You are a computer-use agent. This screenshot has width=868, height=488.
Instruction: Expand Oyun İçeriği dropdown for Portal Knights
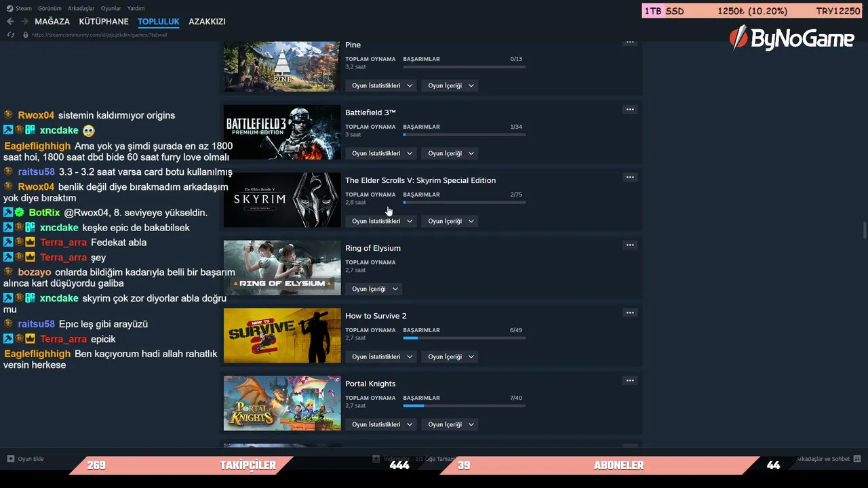pos(450,424)
